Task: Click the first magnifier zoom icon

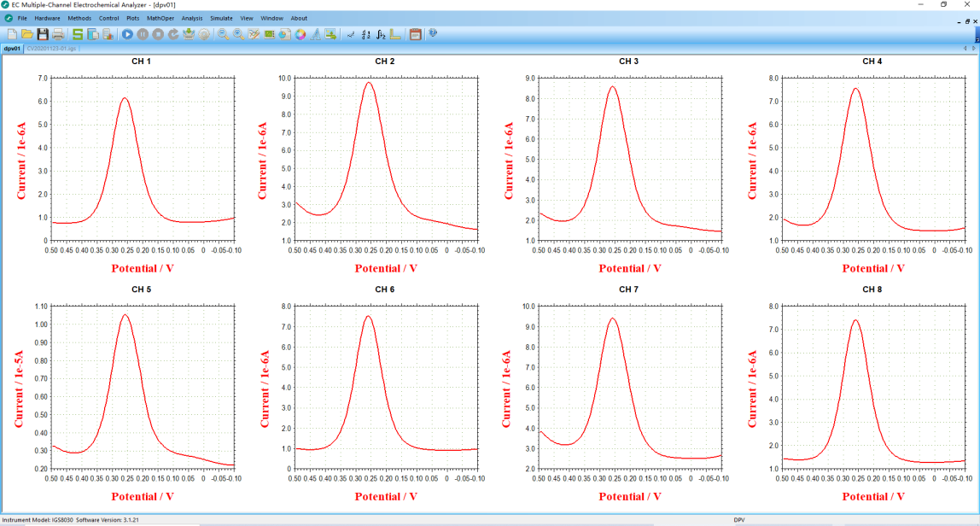Action: (223, 34)
